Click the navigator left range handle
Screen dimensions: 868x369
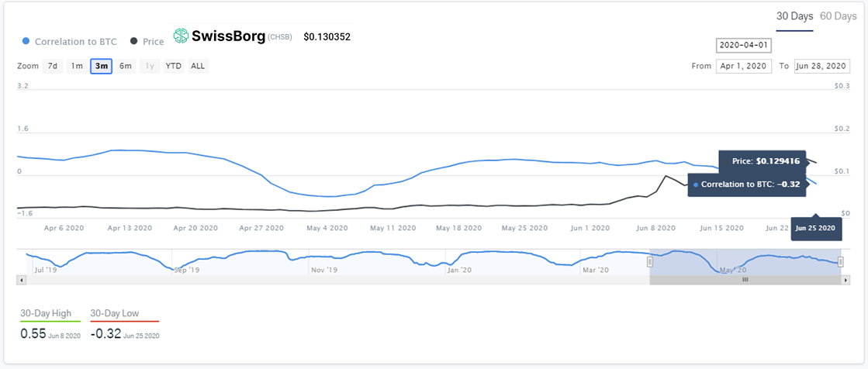pyautogui.click(x=651, y=262)
